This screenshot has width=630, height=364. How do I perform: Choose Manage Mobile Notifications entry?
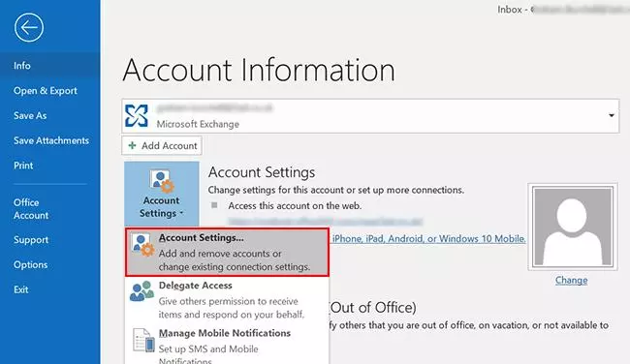coord(227,346)
